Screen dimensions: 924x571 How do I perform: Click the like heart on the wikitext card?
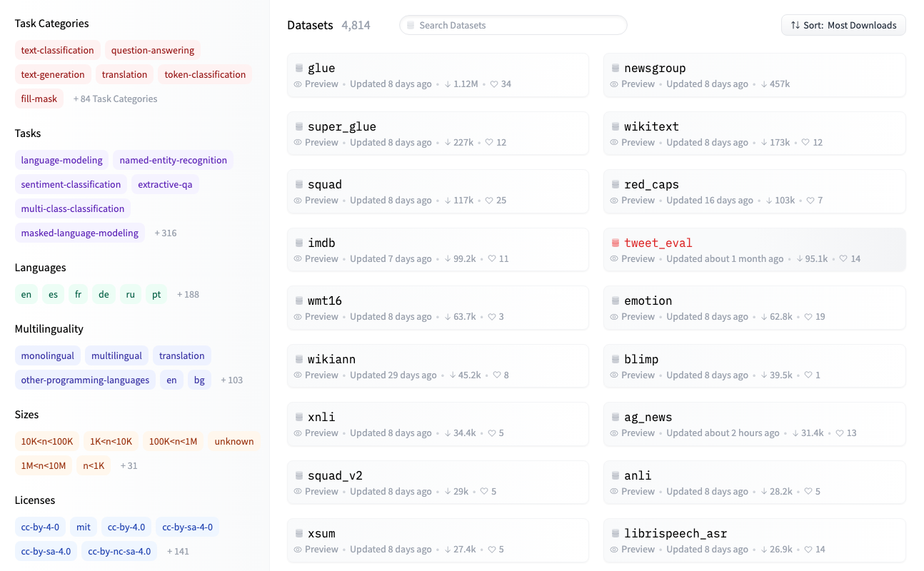[805, 143]
